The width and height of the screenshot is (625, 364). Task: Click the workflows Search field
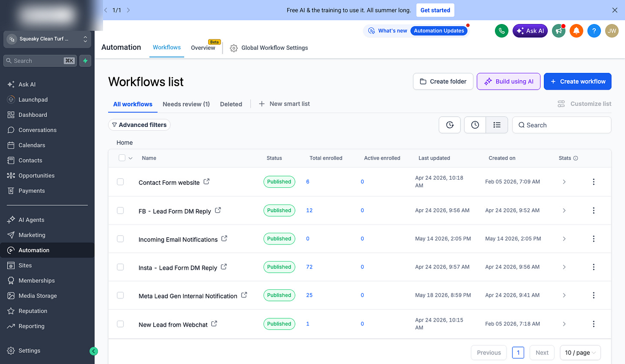click(x=561, y=125)
